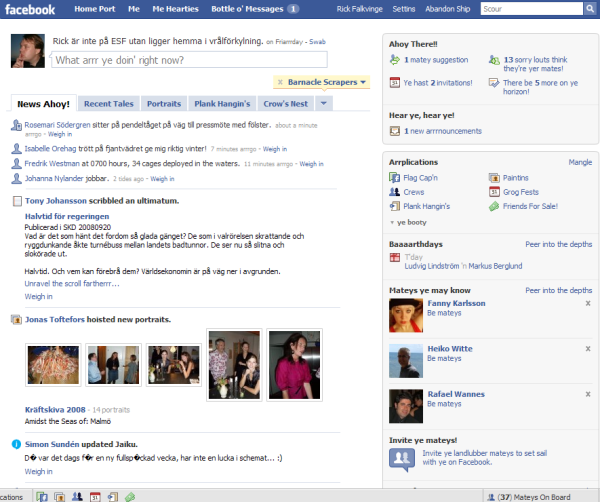Click Rosemari Södergren's status icon

pos(16,125)
